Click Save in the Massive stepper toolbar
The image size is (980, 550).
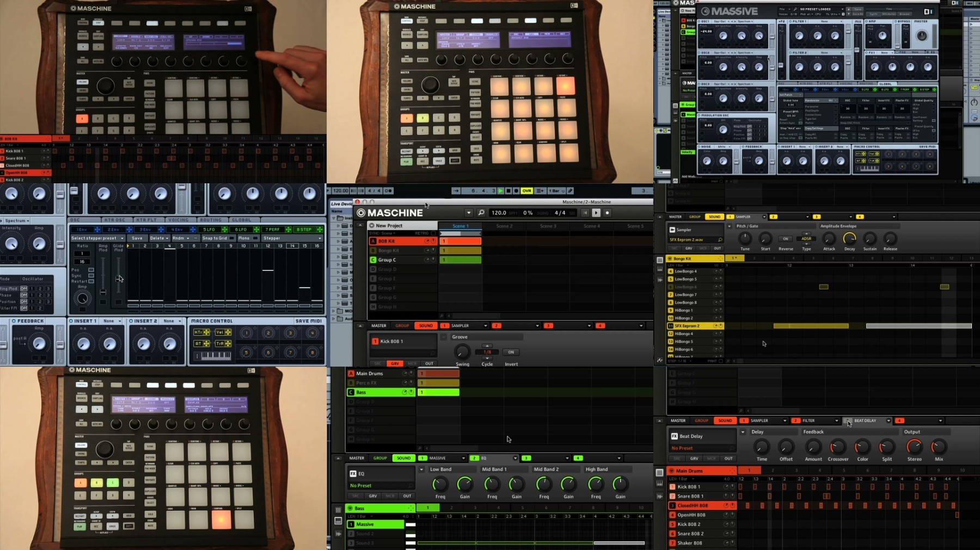click(x=137, y=238)
